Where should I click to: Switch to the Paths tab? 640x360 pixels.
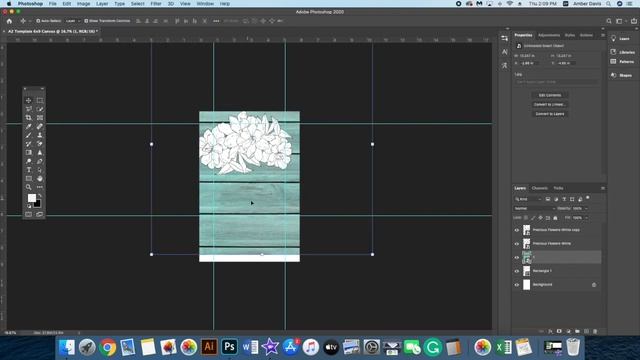click(558, 188)
